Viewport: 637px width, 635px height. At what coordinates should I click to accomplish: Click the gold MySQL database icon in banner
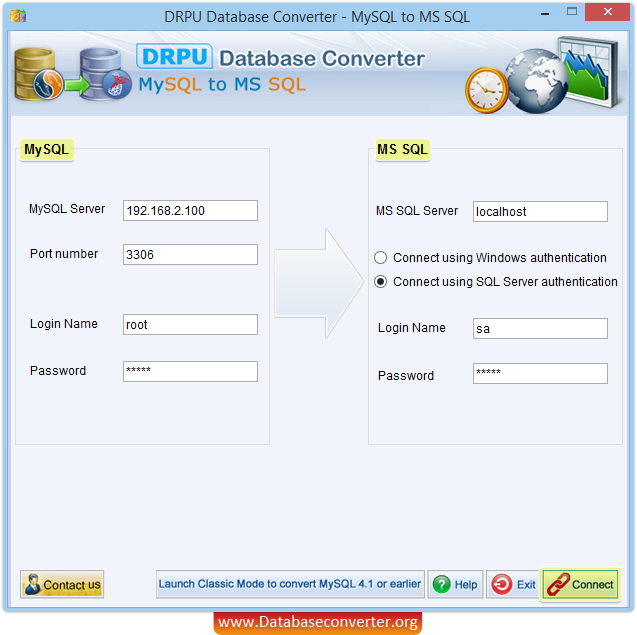39,74
